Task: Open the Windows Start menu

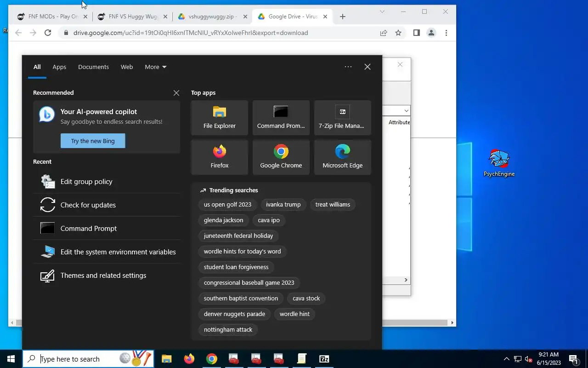Action: click(11, 359)
